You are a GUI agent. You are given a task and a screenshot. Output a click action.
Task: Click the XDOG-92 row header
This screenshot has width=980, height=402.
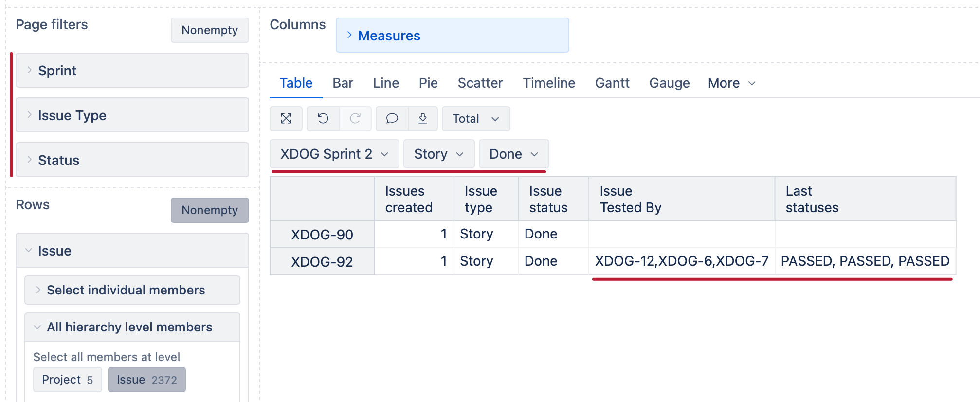click(322, 262)
